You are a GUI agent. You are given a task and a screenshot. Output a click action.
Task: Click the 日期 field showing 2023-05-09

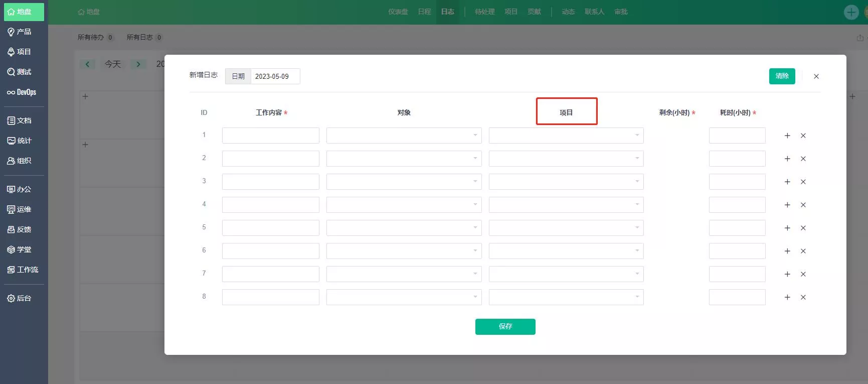click(x=275, y=76)
